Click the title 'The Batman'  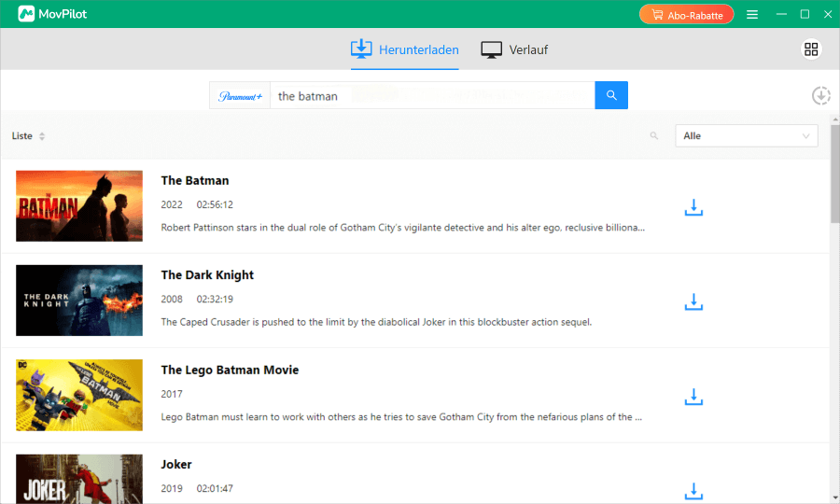195,180
